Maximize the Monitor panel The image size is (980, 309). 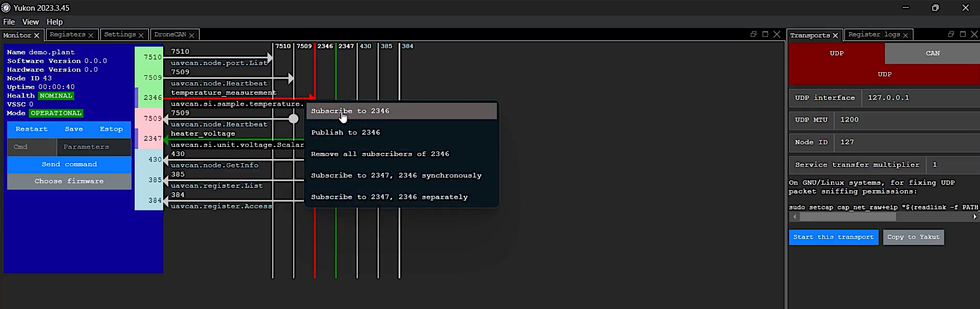point(765,35)
